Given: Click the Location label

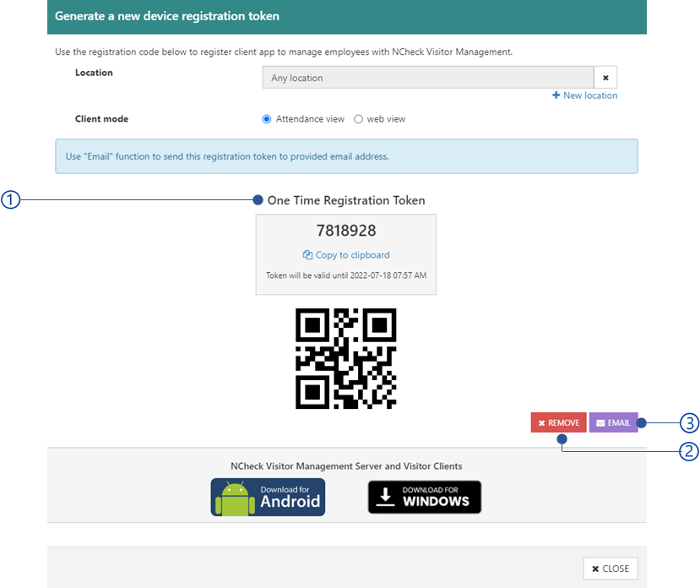Looking at the screenshot, I should pos(94,73).
